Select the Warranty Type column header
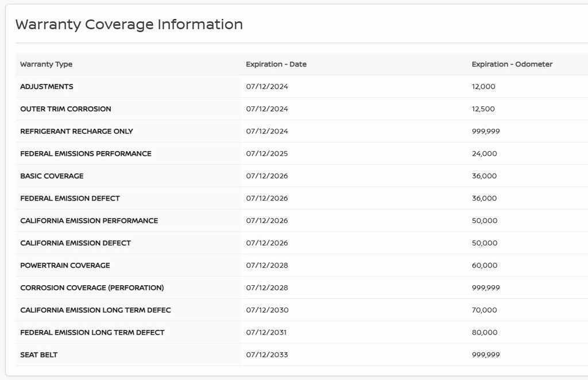Screen dimensions: 588x380 click(47, 64)
